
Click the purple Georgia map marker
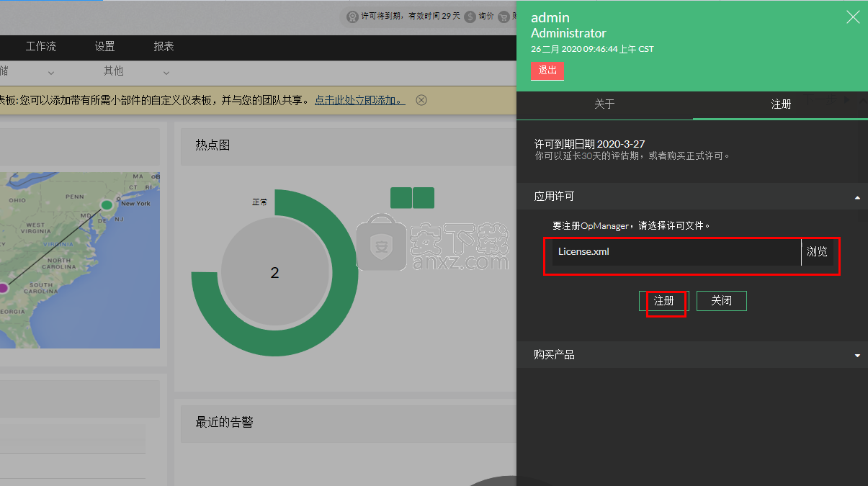coord(3,288)
